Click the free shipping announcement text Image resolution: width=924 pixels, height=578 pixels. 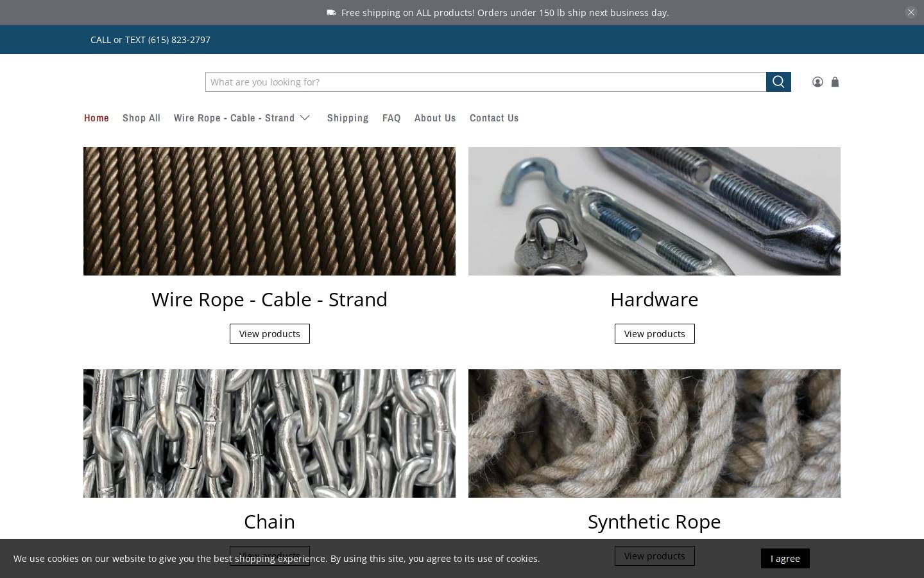505,12
